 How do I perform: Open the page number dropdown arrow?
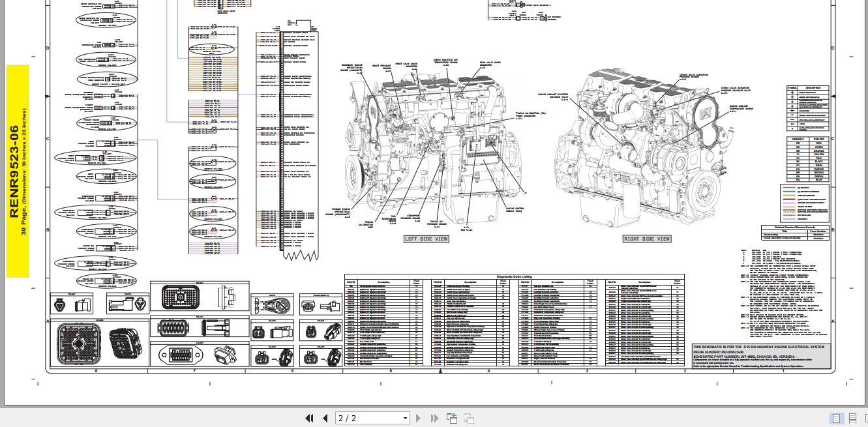click(x=405, y=418)
